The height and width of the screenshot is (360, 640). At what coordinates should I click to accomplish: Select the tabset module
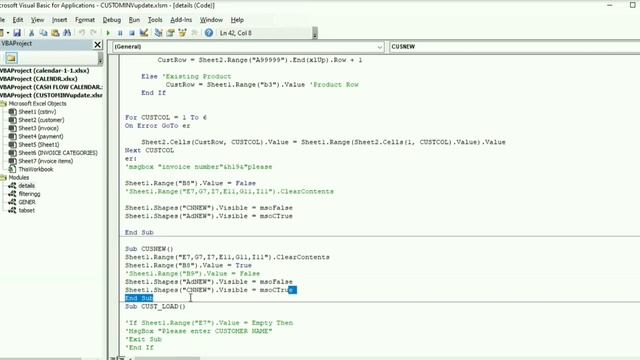click(26, 210)
